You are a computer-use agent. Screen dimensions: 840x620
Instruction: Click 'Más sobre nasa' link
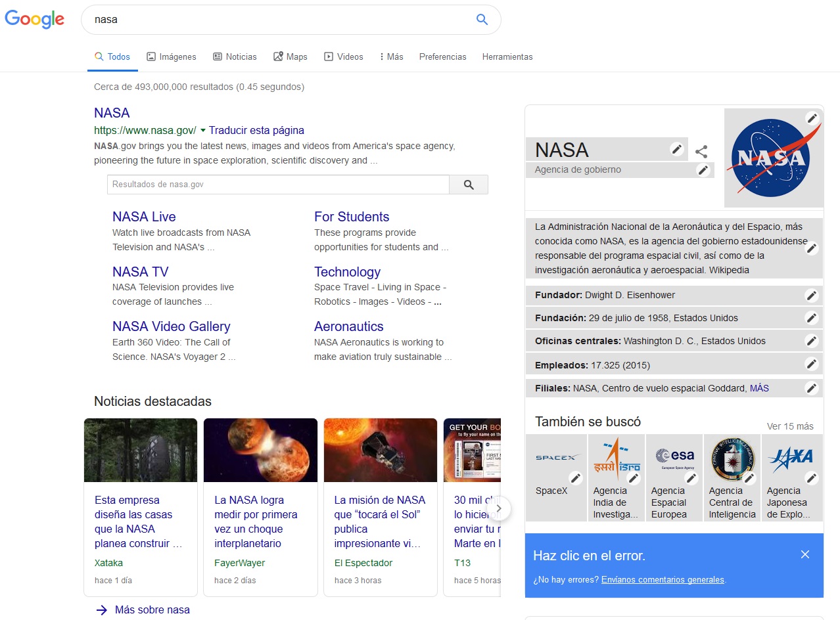click(152, 609)
